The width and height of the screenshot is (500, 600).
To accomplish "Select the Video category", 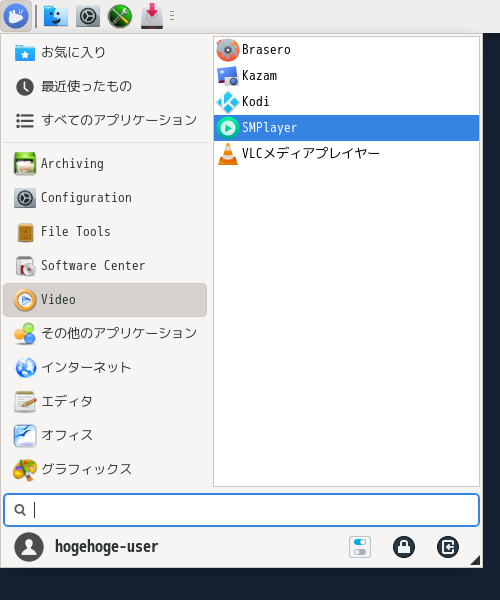I will click(105, 300).
